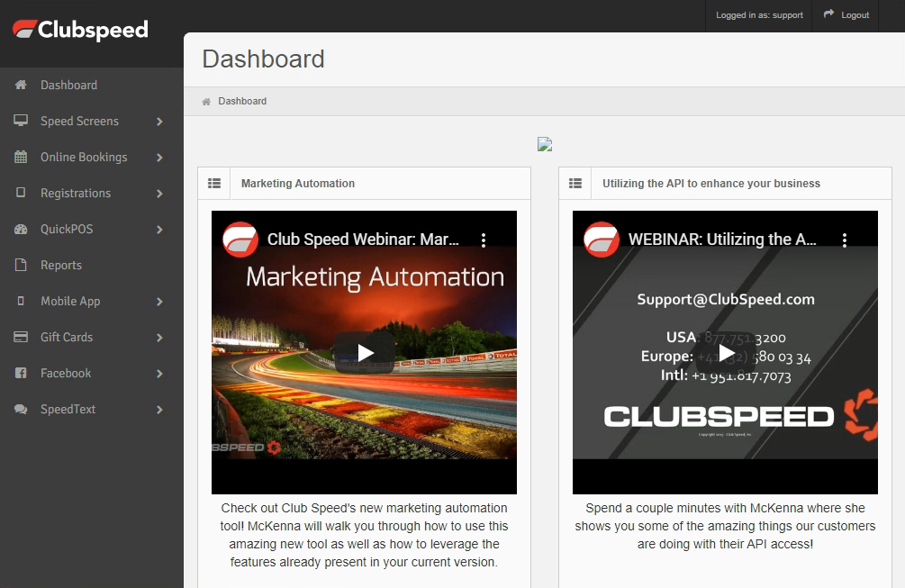Click the Online Bookings calendar icon
Image resolution: width=905 pixels, height=588 pixels.
(21, 157)
